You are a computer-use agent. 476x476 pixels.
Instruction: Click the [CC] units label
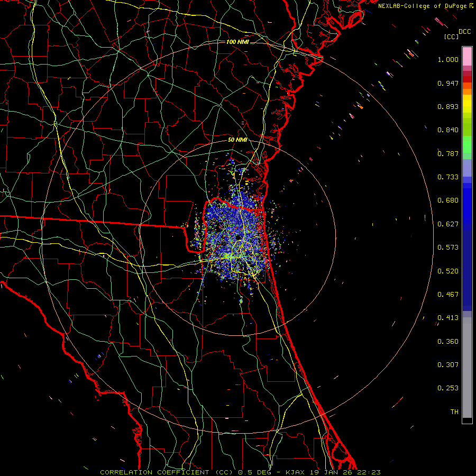coord(451,36)
